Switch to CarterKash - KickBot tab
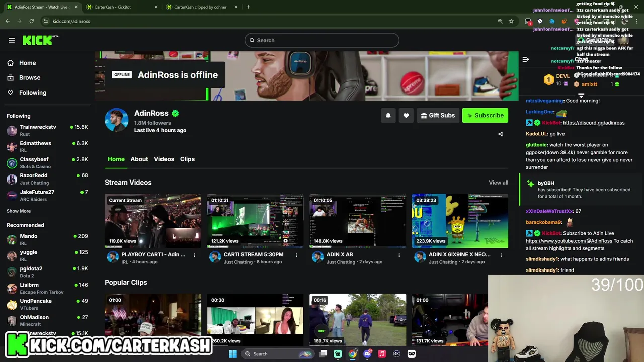Screen dimensions: 644x362 pyautogui.click(x=121, y=7)
